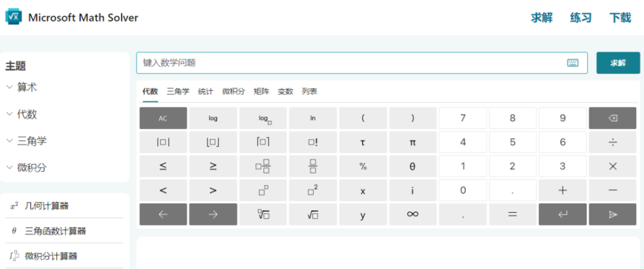
Task: Click the number 7 key
Action: 463,118
